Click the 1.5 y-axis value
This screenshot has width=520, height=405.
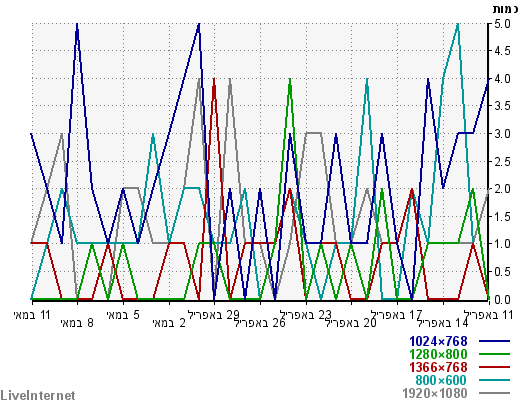point(502,217)
